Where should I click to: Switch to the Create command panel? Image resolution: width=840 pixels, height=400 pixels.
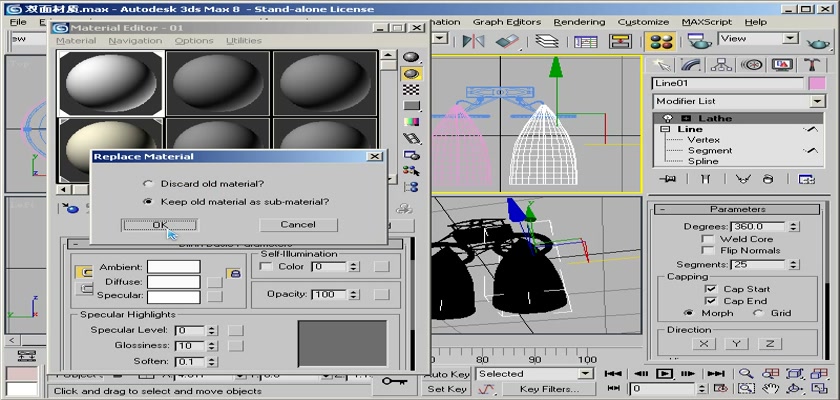click(x=663, y=65)
